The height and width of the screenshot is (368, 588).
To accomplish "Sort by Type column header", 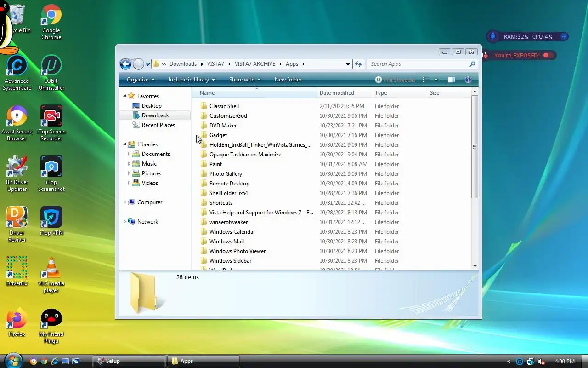I will 399,93.
